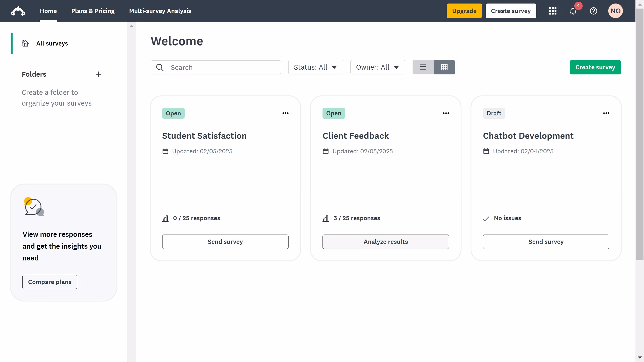
Task: Click the sidebar scroll up arrow
Action: pyautogui.click(x=132, y=26)
